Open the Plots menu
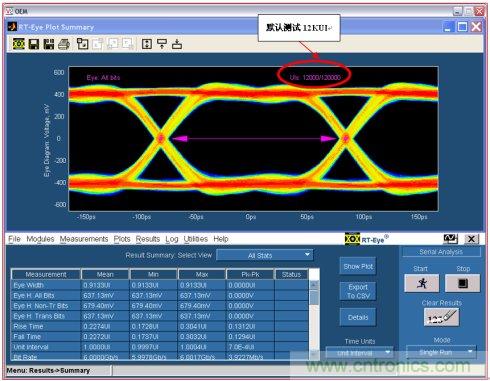Screen dimensions: 490x381 [122, 239]
